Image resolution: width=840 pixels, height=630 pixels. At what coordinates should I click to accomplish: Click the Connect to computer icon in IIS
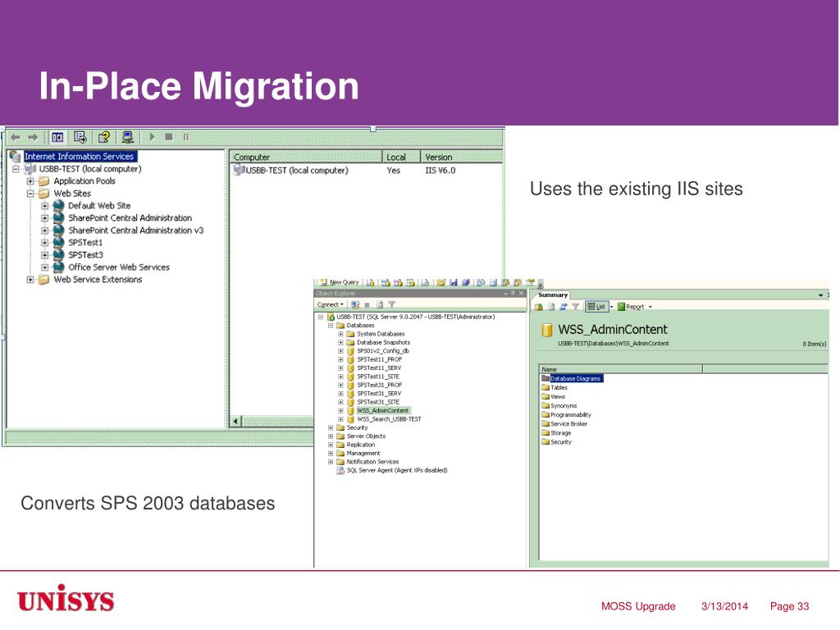tap(127, 138)
